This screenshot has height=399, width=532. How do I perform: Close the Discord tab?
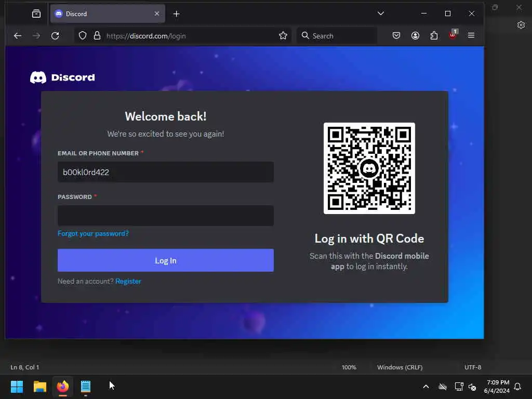pos(157,14)
